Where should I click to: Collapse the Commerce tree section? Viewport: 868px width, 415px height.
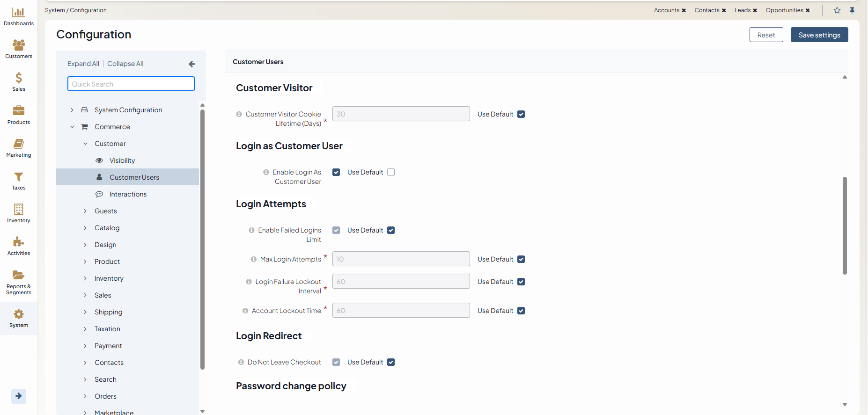click(72, 127)
